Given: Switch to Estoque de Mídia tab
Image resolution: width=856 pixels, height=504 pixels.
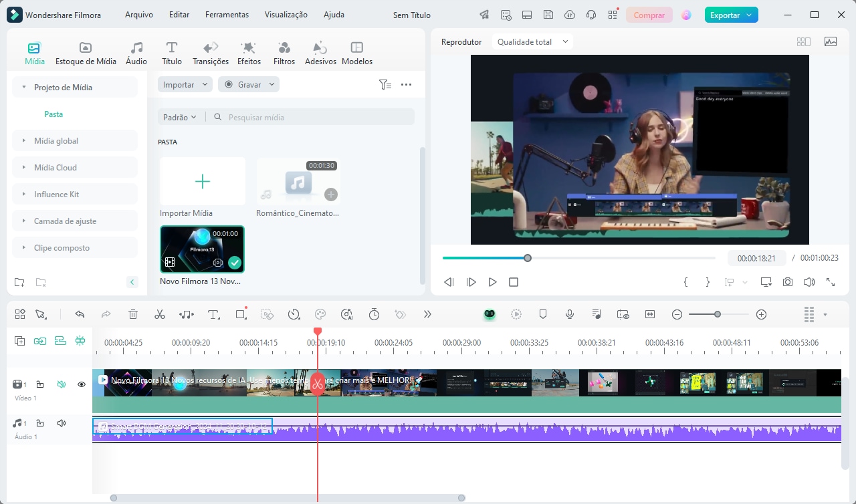Looking at the screenshot, I should click(86, 53).
